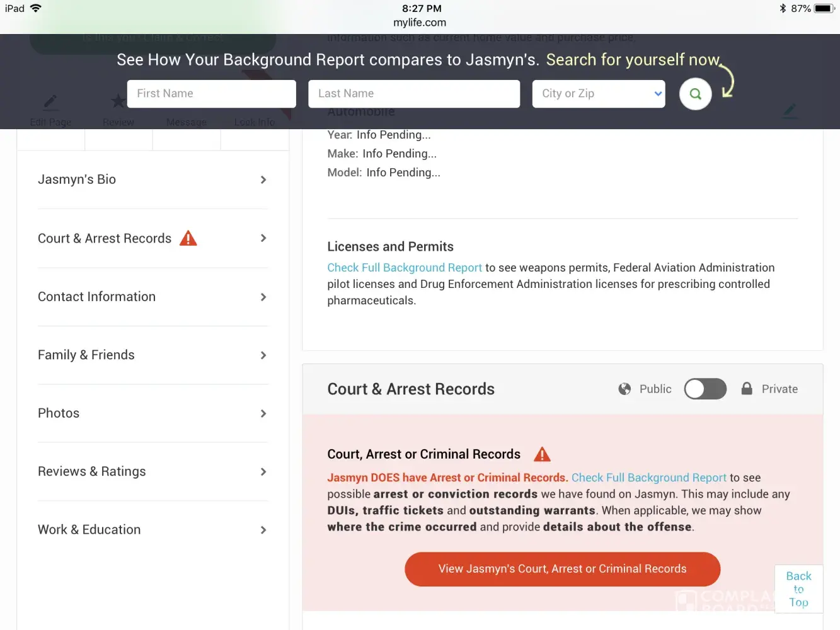The image size is (840, 630).
Task: Open Reviews & Ratings sidebar item
Action: coord(92,471)
